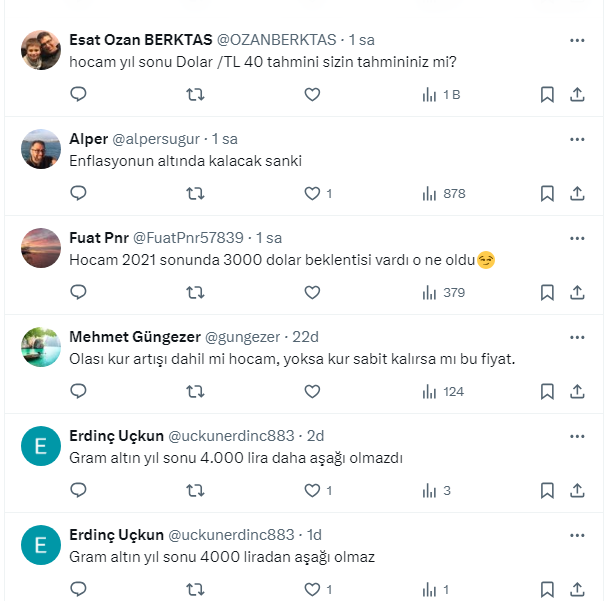This screenshot has width=613, height=601.
Task: Like Alper's tweet with one like
Action: (312, 194)
